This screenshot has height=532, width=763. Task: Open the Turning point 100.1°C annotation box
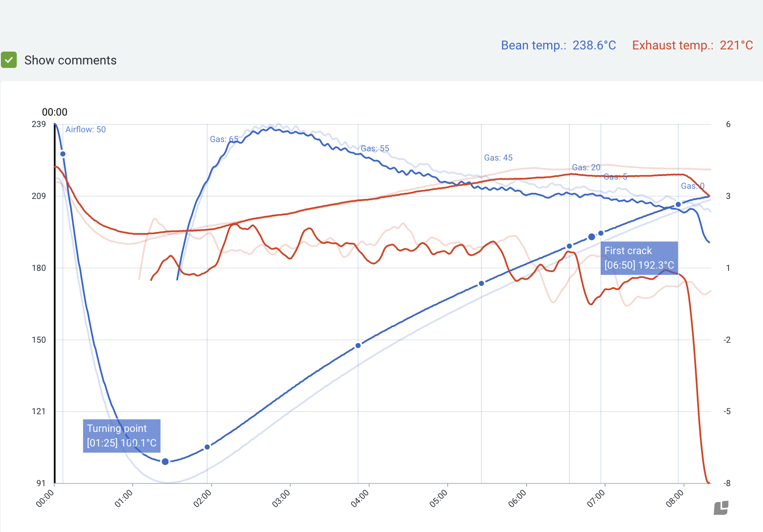(121, 436)
